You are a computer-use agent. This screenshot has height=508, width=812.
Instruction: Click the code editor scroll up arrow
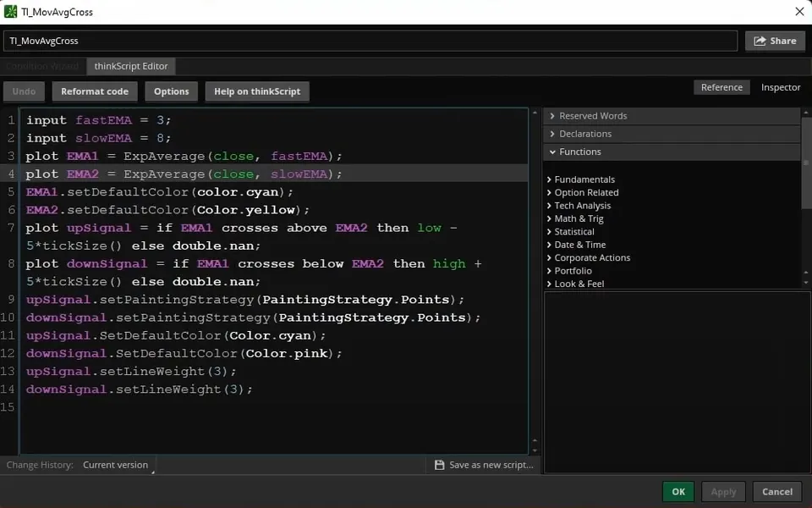coord(535,113)
